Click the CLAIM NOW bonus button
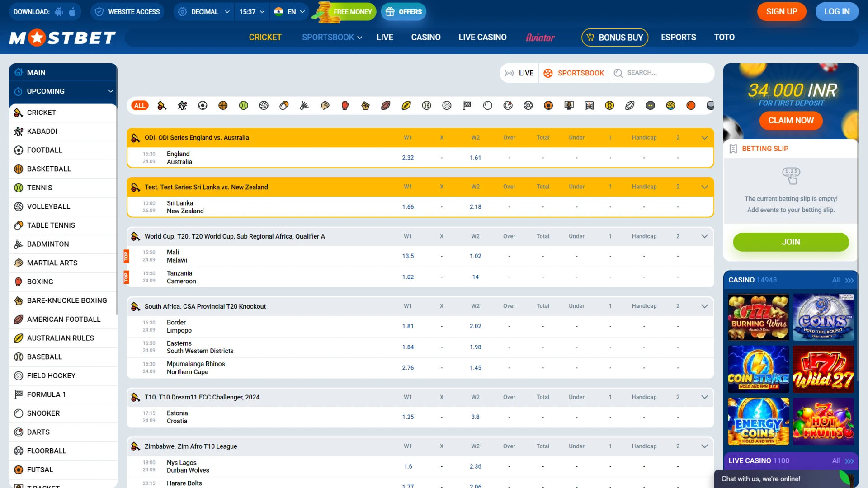868x488 pixels. (x=791, y=121)
